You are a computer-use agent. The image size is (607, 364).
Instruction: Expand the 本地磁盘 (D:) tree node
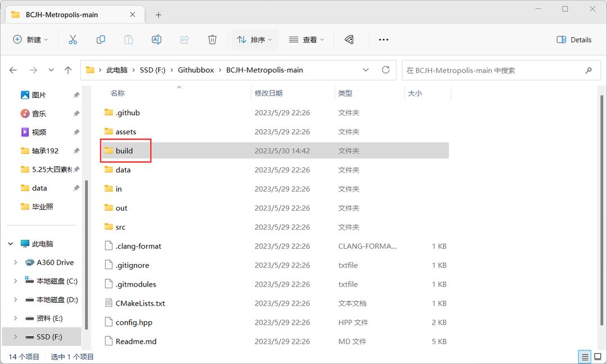[x=15, y=299]
